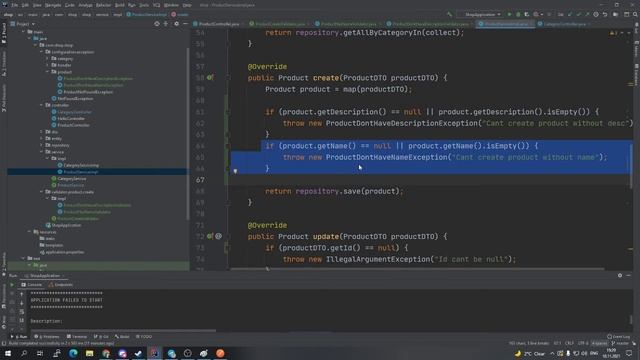Expand the repository package
Image resolution: width=640 pixels, height=360 pixels.
point(42,145)
